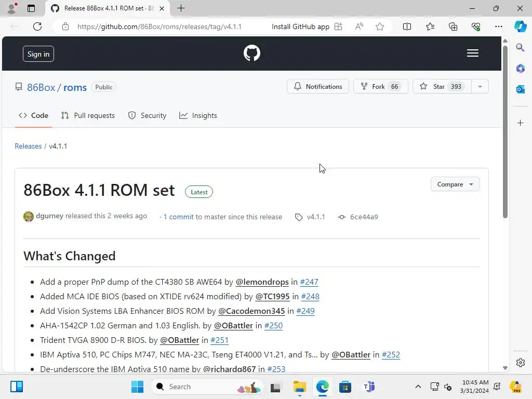Open the Compare dropdown
The image size is (532, 399).
click(x=455, y=184)
